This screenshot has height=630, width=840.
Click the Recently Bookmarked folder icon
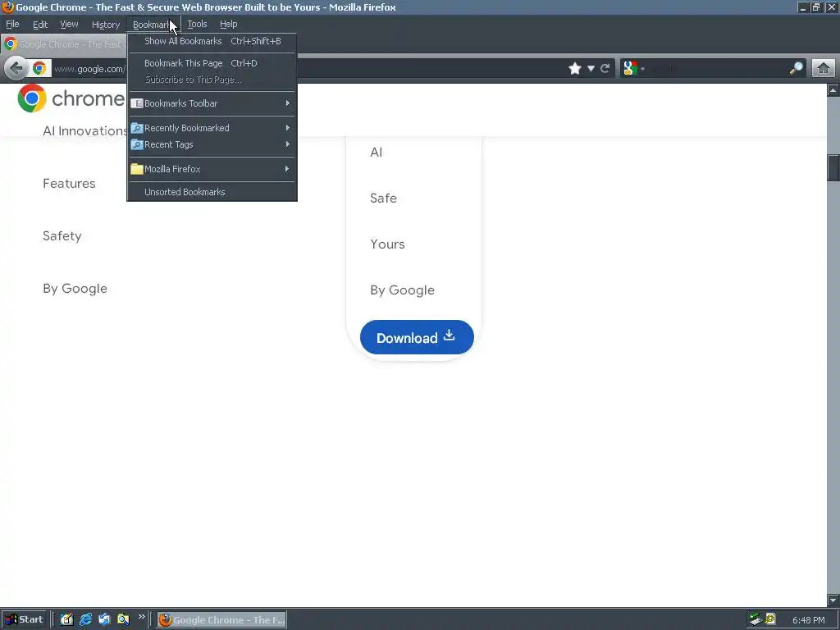pos(137,128)
